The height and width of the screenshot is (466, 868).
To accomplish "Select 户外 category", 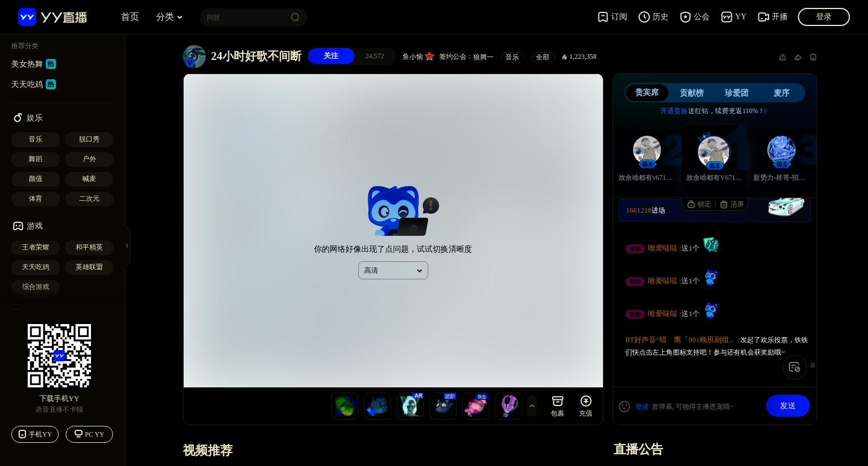I will [89, 159].
